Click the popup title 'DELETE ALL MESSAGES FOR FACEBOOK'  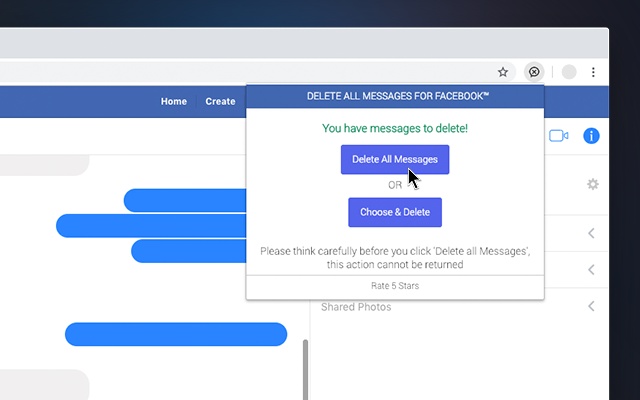click(x=398, y=96)
